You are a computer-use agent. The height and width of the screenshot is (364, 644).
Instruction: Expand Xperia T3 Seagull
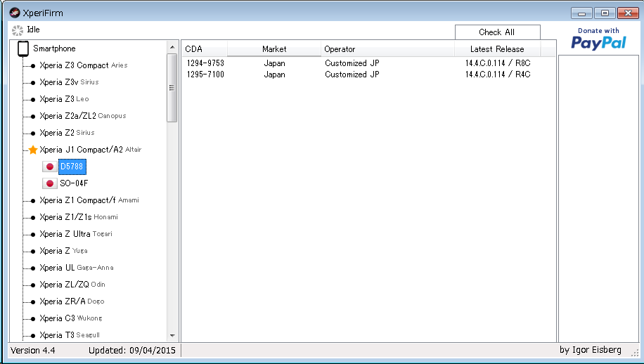pos(70,335)
